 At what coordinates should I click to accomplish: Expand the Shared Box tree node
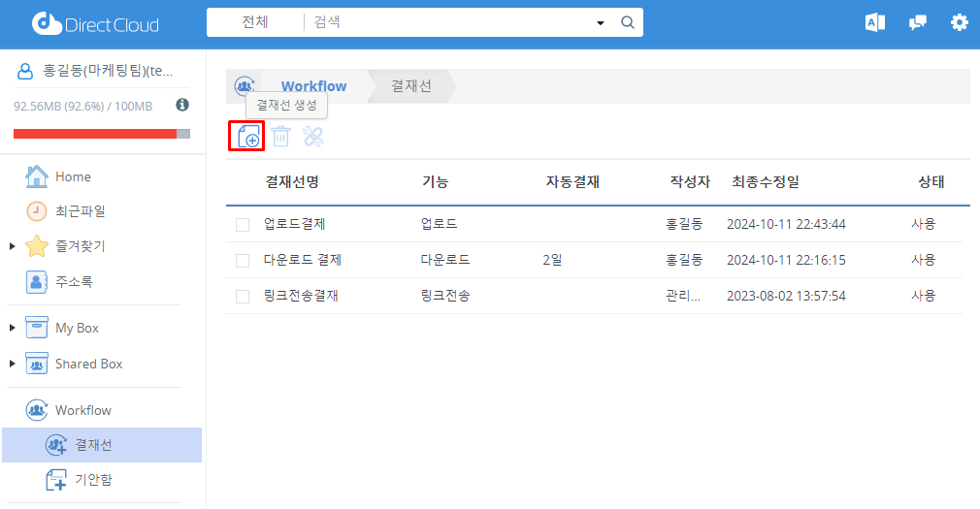(x=12, y=365)
